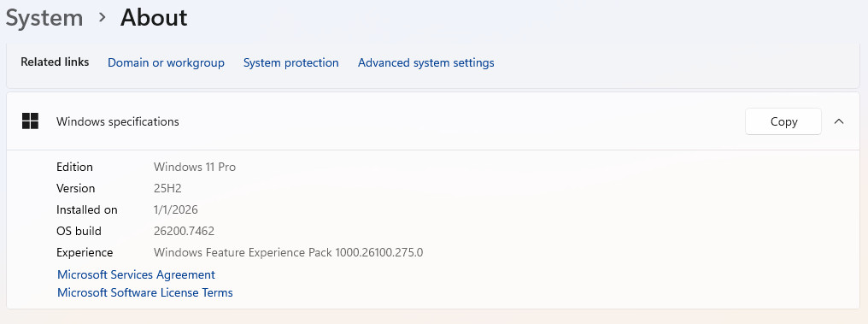Click the 1/1/2026 installed date value
The image size is (868, 324).
tap(175, 210)
